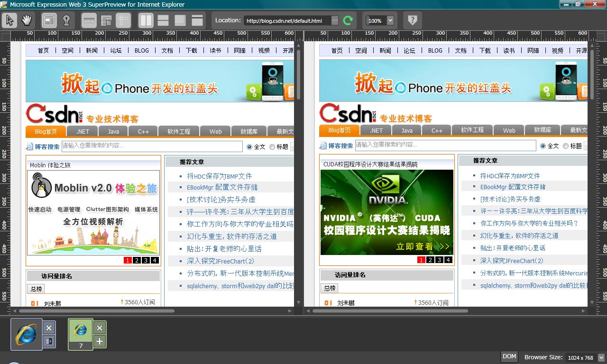Screen dimensions: 607x364
Task: Open the Location browse ellipsis button
Action: coord(335,20)
